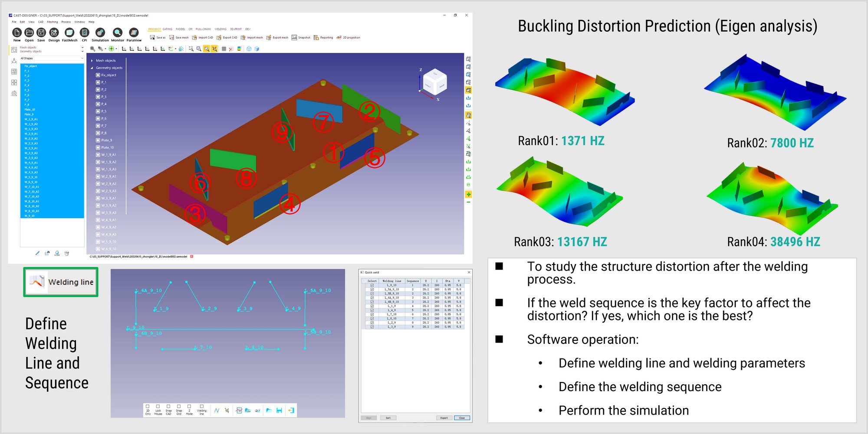Collapse the Geometry objects tree node
The height and width of the screenshot is (434, 868).
(x=92, y=68)
